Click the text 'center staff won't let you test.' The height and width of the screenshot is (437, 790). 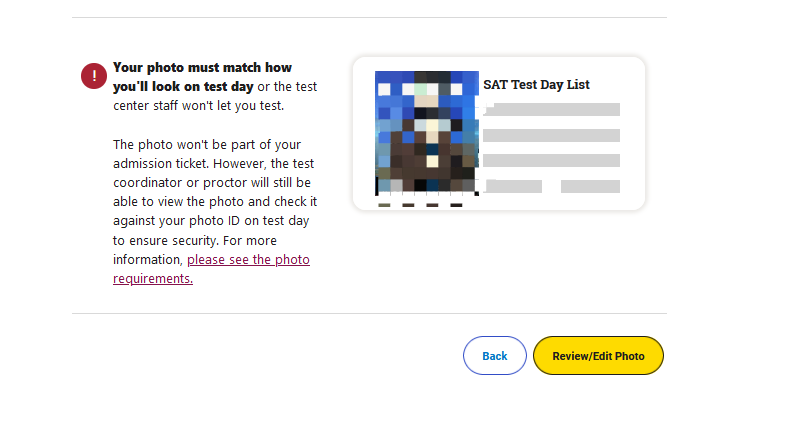199,106
